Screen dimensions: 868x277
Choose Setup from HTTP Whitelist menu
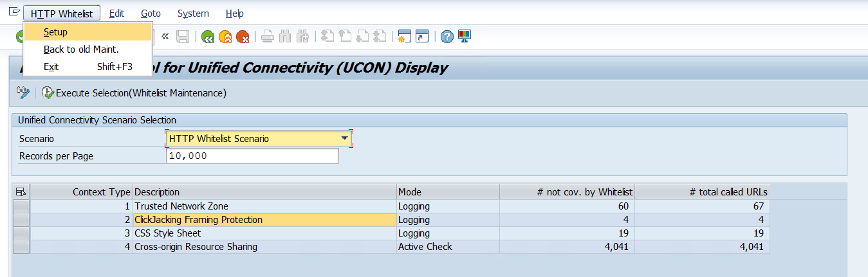point(55,32)
